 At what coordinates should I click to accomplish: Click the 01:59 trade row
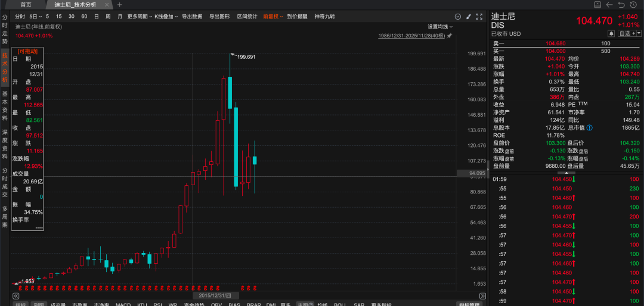click(566, 179)
